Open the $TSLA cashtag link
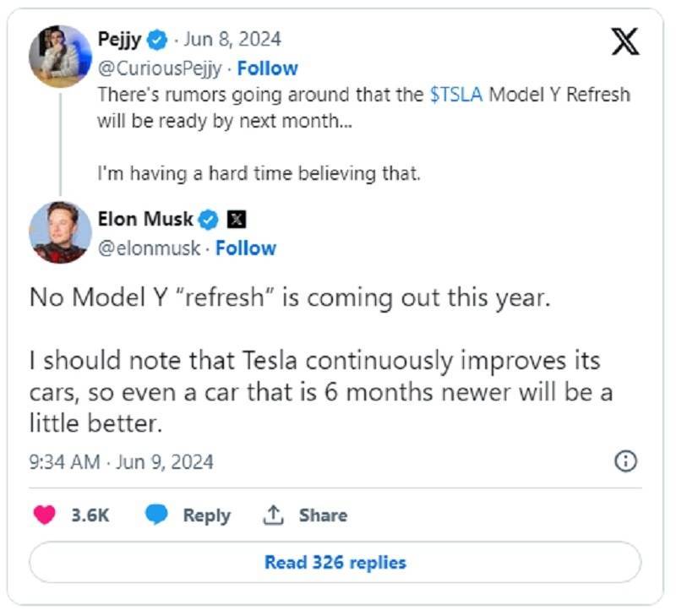The width and height of the screenshot is (676, 616). point(456,94)
